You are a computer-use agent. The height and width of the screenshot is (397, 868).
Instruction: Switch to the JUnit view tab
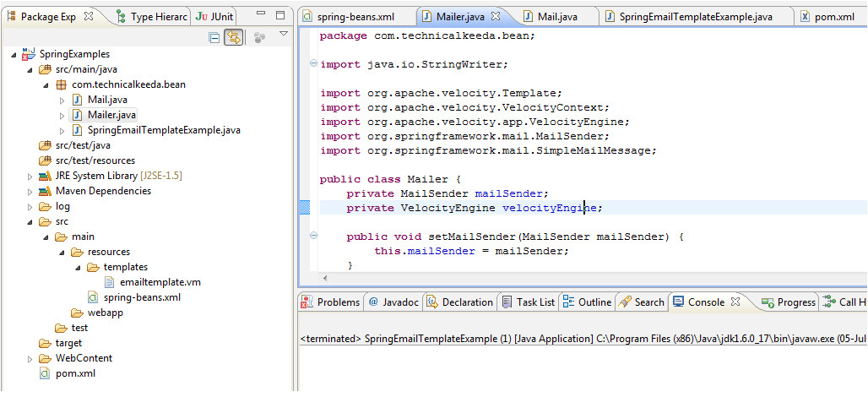coord(214,17)
